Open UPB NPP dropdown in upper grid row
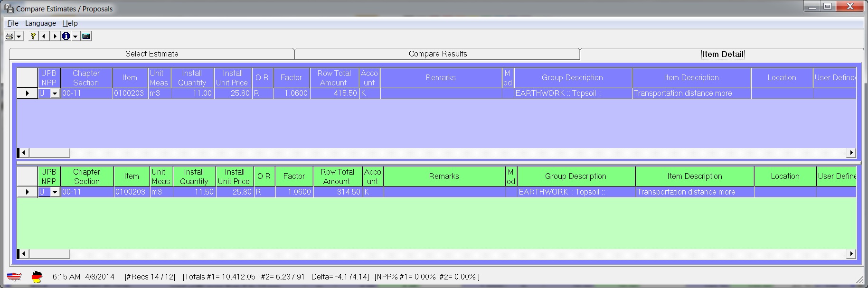 (x=55, y=93)
